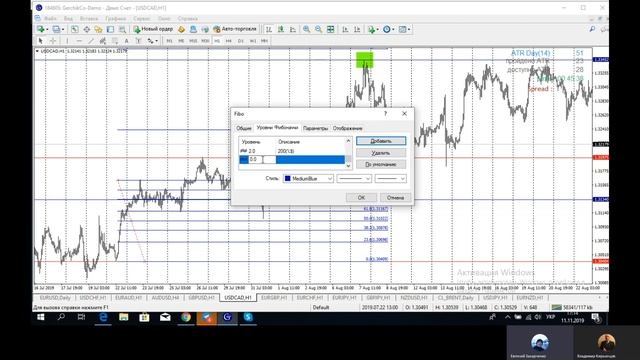Viewport: 640px width, 360px height.
Task: Edit the level value field 0.0
Action: 262,160
